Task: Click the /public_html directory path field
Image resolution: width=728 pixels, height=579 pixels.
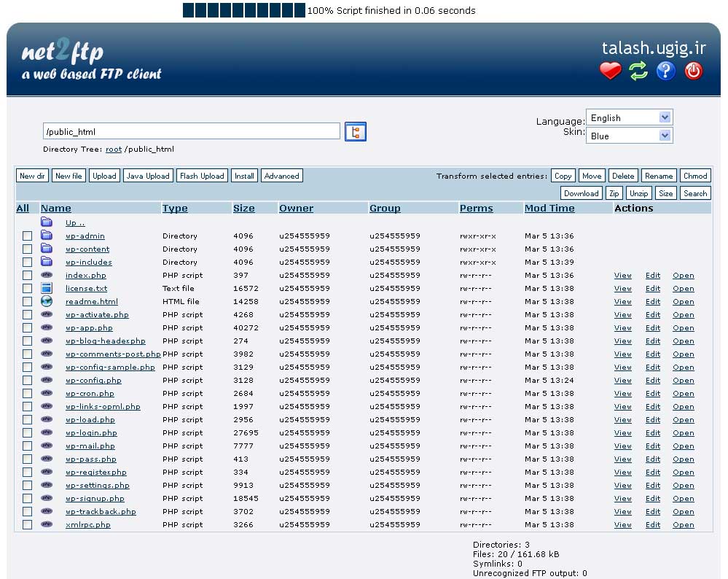Action: point(191,131)
